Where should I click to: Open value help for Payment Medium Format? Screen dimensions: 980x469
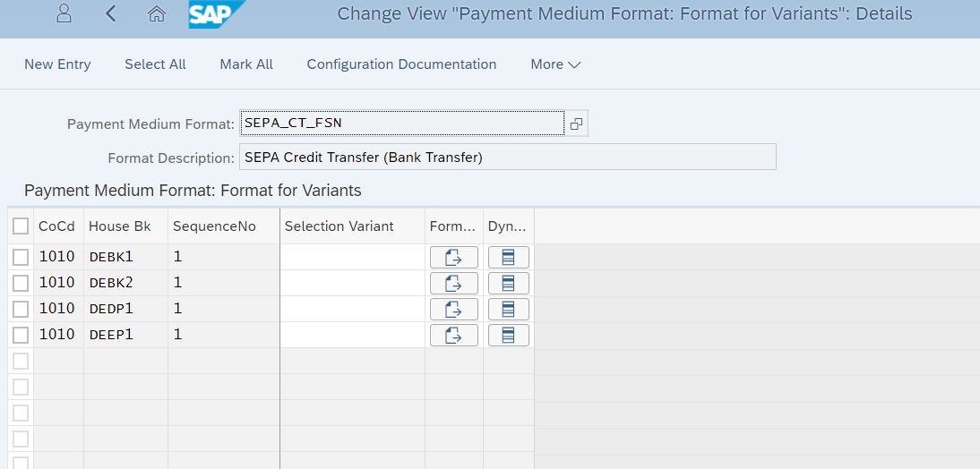[x=576, y=124]
